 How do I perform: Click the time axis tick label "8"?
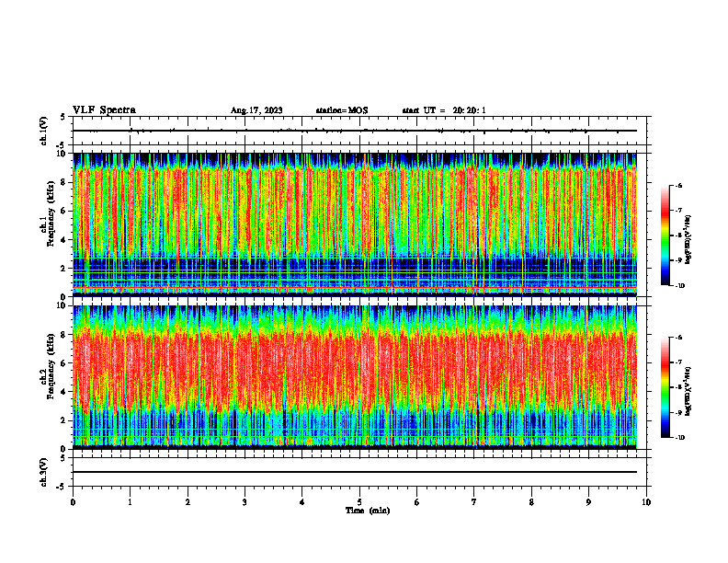tap(531, 502)
